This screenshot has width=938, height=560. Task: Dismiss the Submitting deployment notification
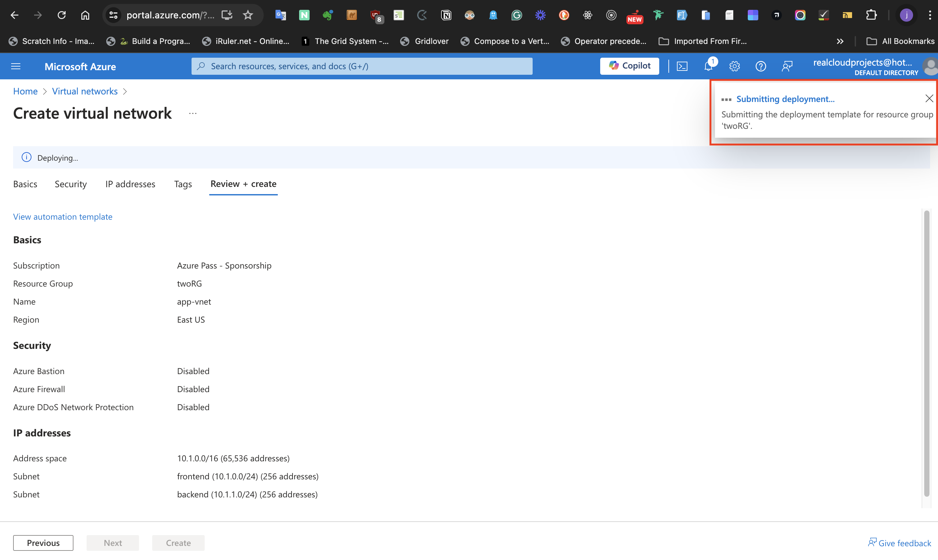pos(929,98)
